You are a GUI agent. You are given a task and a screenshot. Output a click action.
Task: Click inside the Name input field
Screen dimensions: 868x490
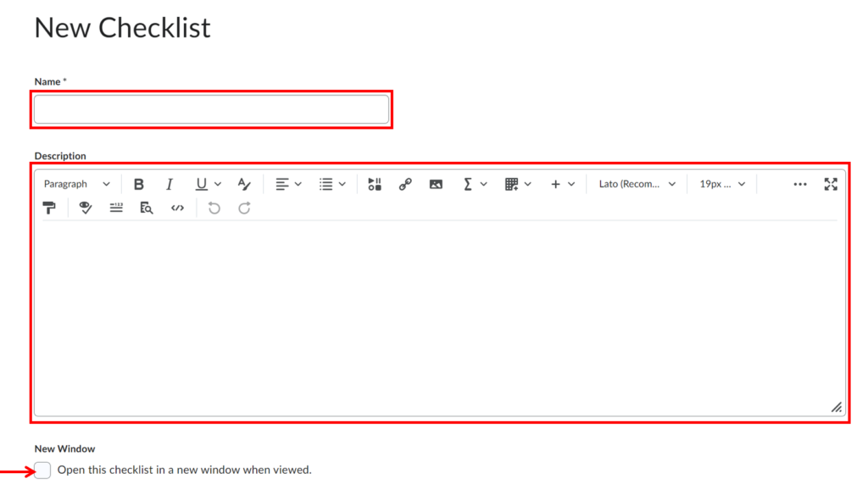pos(210,109)
